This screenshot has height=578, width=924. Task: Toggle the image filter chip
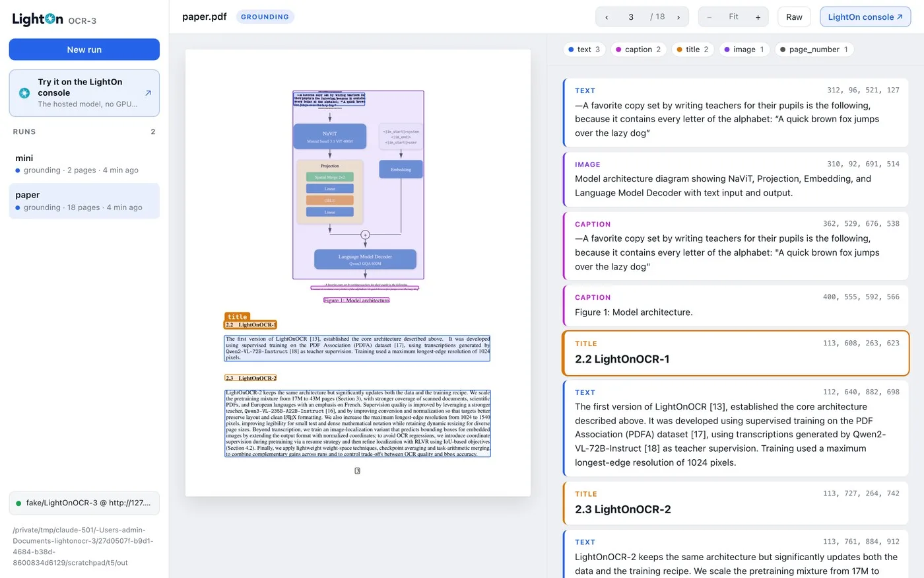pyautogui.click(x=744, y=50)
